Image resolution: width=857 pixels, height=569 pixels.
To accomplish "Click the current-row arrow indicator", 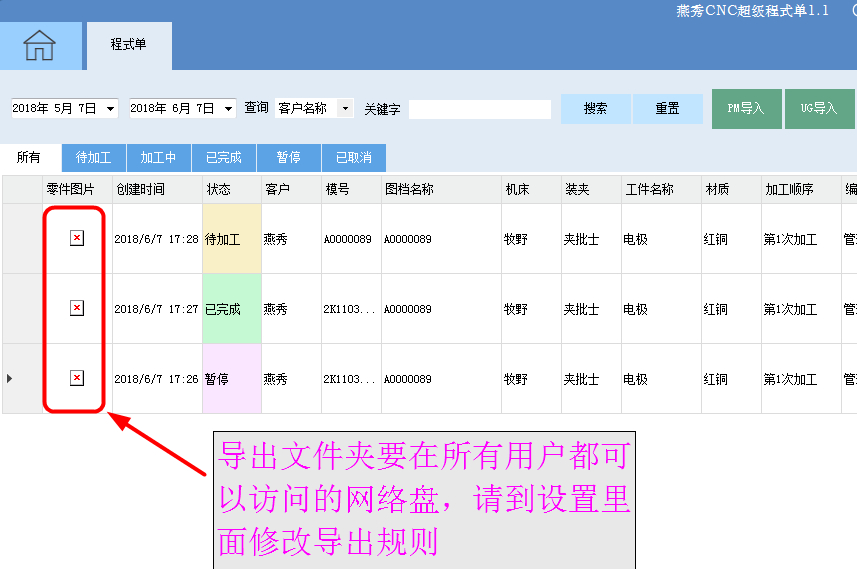I will coord(10,378).
